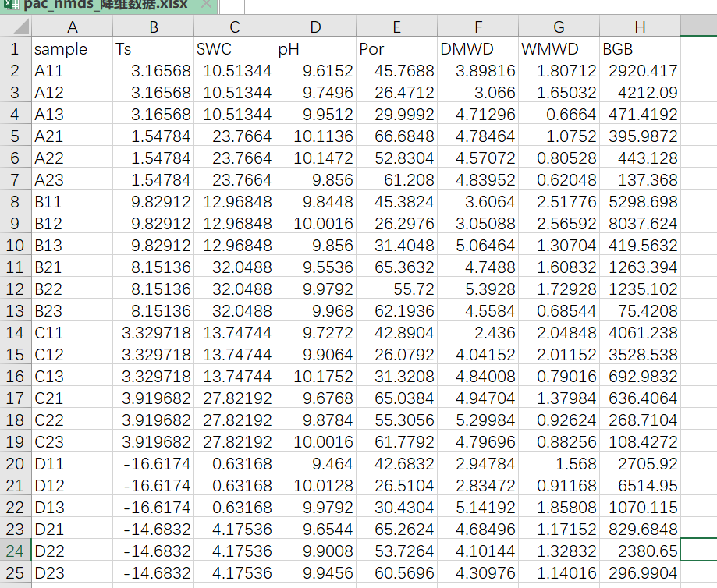Click SWC value 23.7664 in row A21

coord(235,136)
